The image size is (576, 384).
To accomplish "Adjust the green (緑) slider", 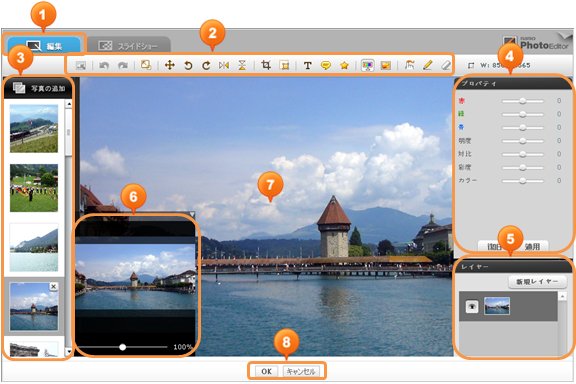I will pyautogui.click(x=522, y=114).
